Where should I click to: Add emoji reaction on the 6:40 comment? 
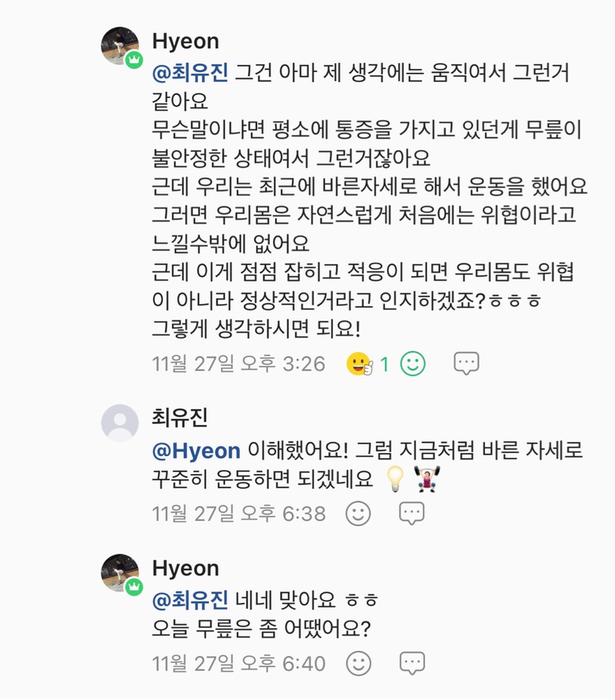[x=358, y=663]
